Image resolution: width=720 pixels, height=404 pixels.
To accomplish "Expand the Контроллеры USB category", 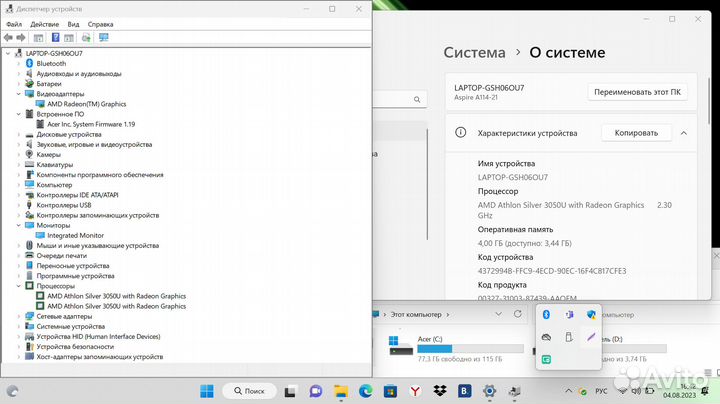I will [x=19, y=205].
